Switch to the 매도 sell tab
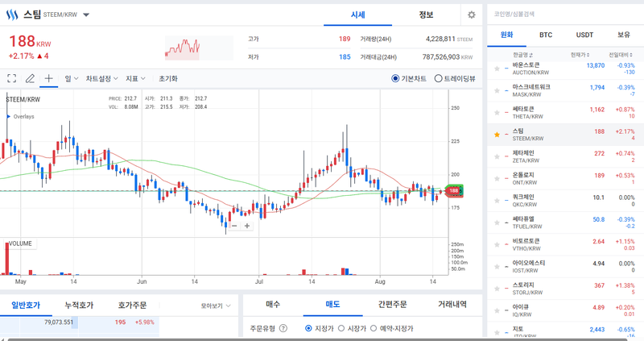The width and height of the screenshot is (644, 341). (332, 305)
